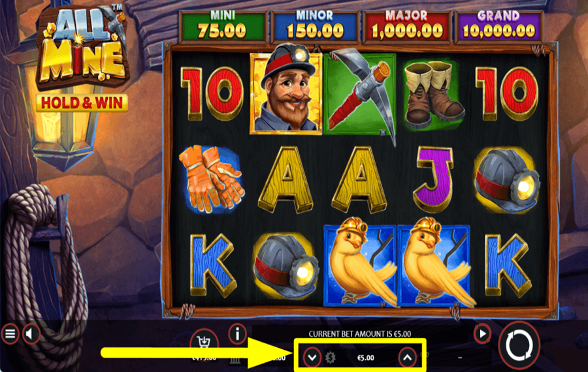Decrease bet with down chevron

coord(312,358)
